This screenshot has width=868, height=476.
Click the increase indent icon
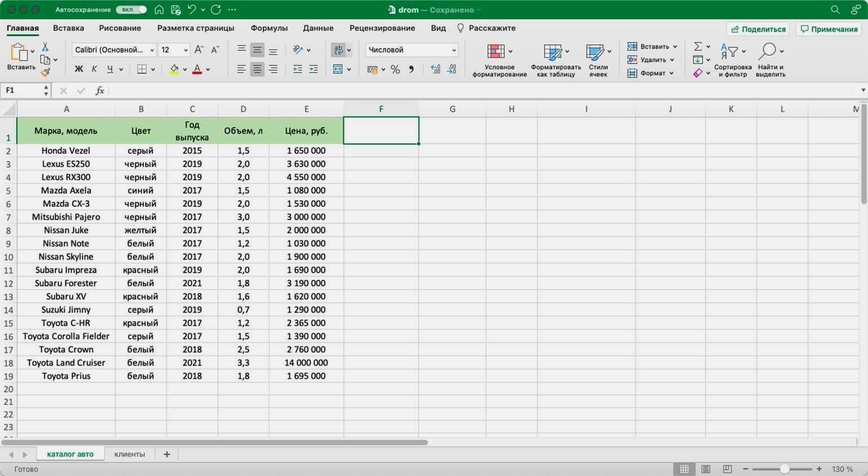point(313,69)
